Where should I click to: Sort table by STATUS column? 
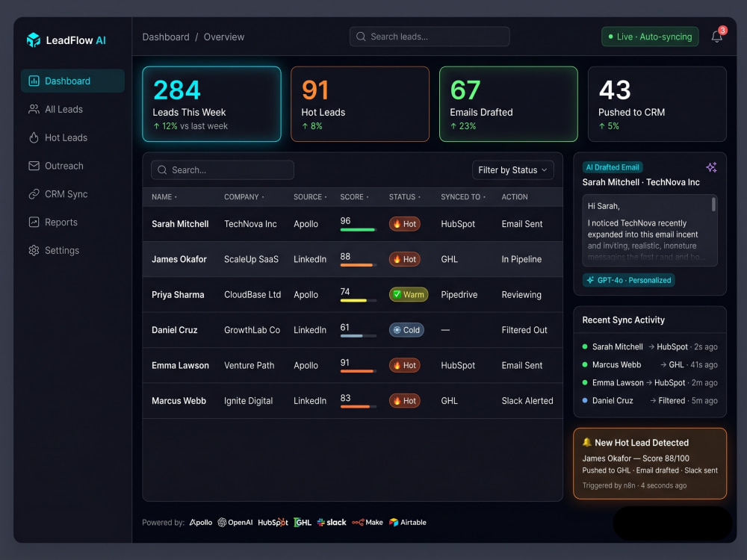point(404,196)
